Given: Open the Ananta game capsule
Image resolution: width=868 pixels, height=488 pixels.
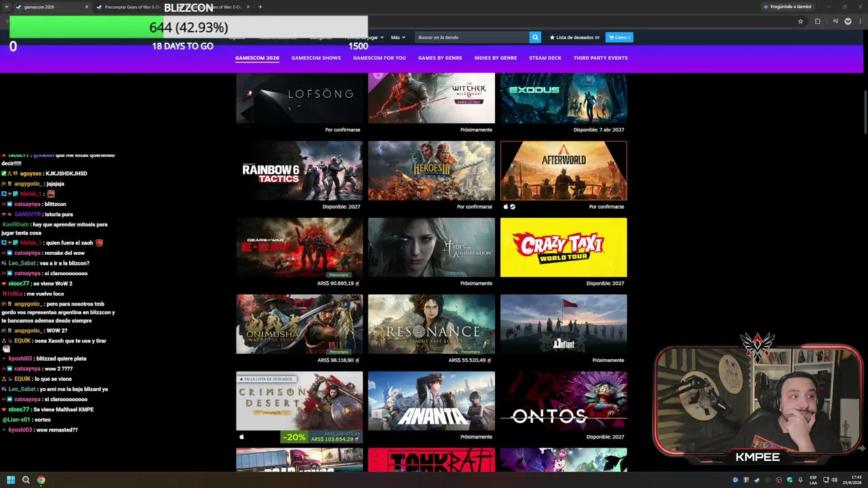Looking at the screenshot, I should click(x=431, y=401).
